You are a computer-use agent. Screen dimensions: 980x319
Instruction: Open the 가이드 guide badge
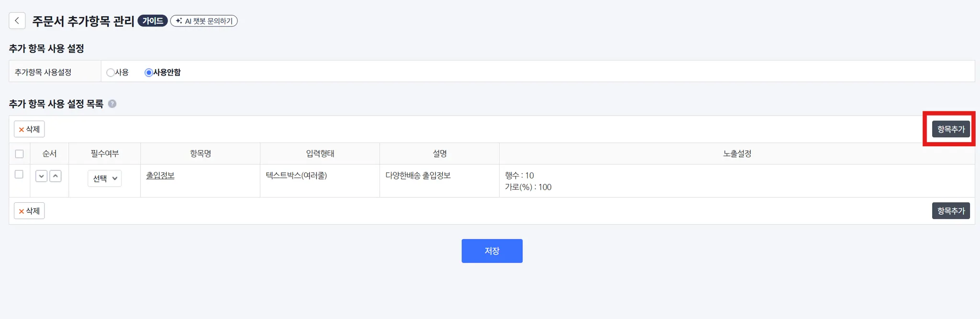pos(153,21)
